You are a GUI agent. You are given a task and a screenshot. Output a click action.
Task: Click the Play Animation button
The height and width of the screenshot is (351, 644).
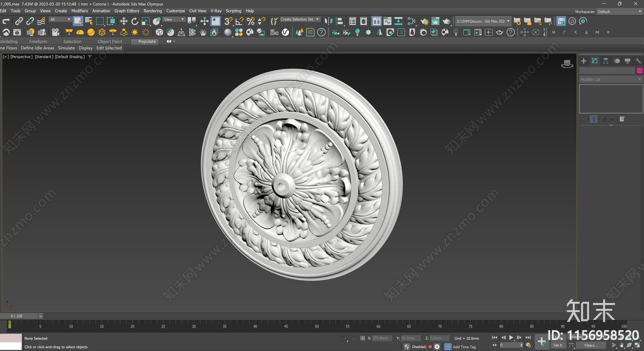tap(511, 338)
